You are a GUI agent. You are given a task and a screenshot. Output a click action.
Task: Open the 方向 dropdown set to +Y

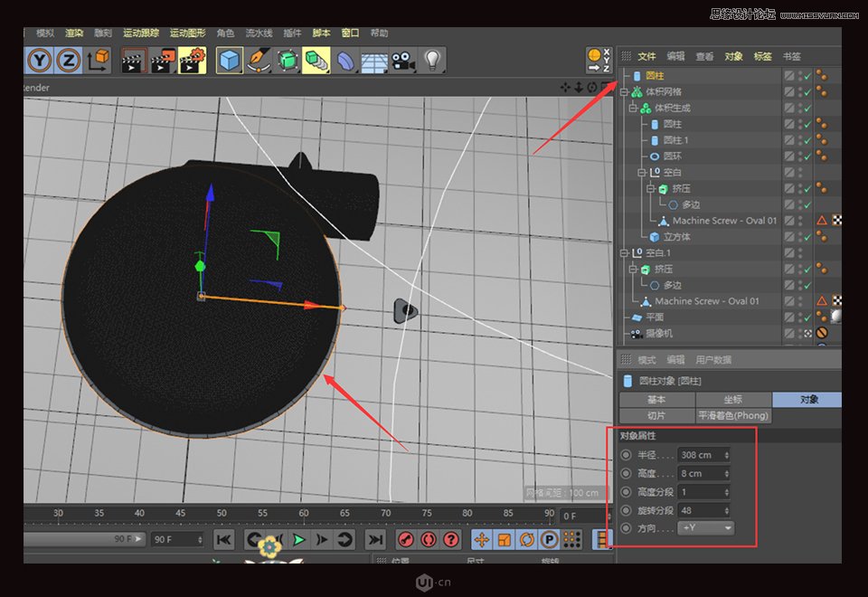[706, 527]
